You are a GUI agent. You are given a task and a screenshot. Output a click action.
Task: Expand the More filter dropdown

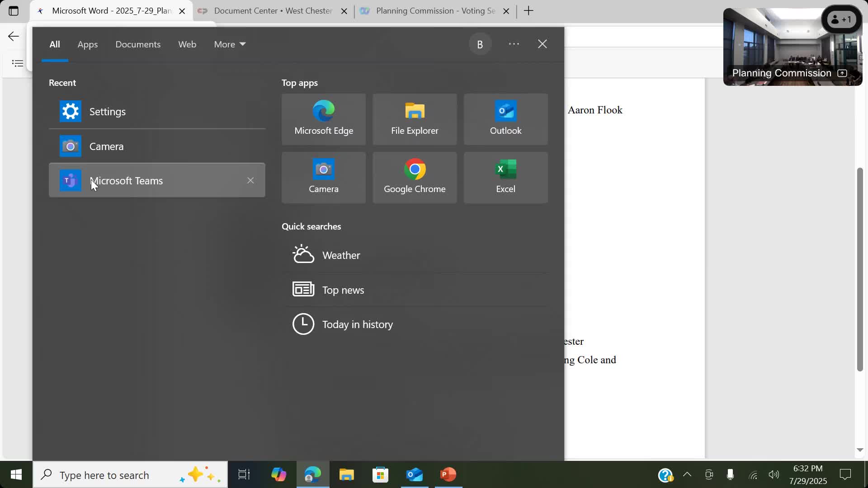pos(230,44)
